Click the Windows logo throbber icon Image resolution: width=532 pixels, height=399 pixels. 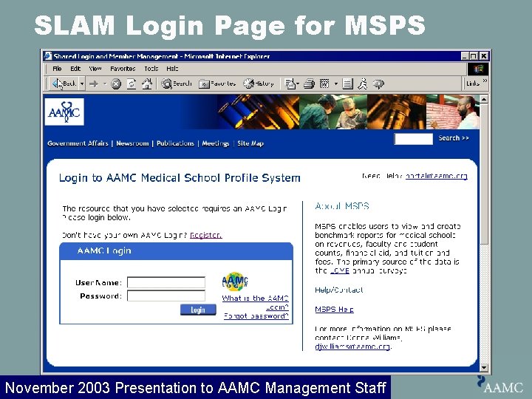478,69
